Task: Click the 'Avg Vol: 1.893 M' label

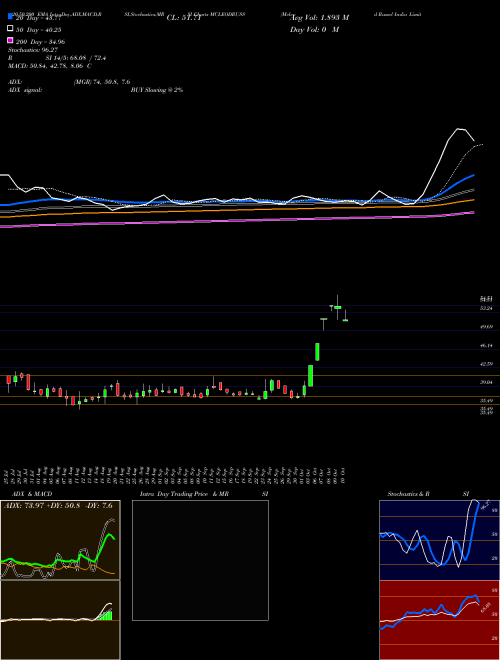Action: [319, 18]
